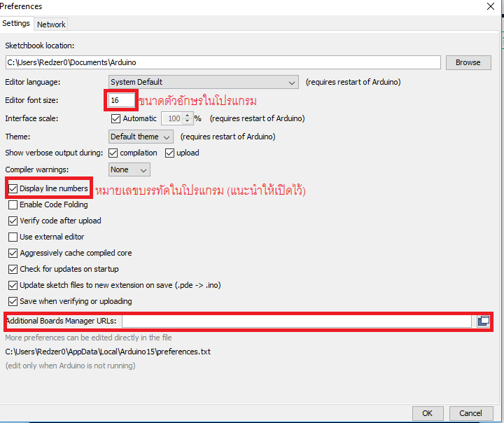The width and height of the screenshot is (504, 423).
Task: Focus the Additional Boards Manager URLs field
Action: (x=297, y=321)
